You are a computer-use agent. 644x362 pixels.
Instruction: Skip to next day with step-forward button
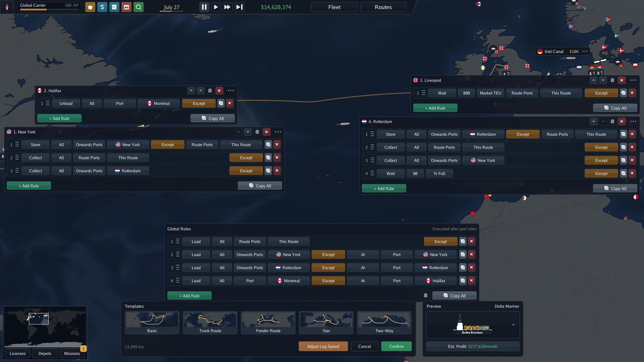point(239,7)
